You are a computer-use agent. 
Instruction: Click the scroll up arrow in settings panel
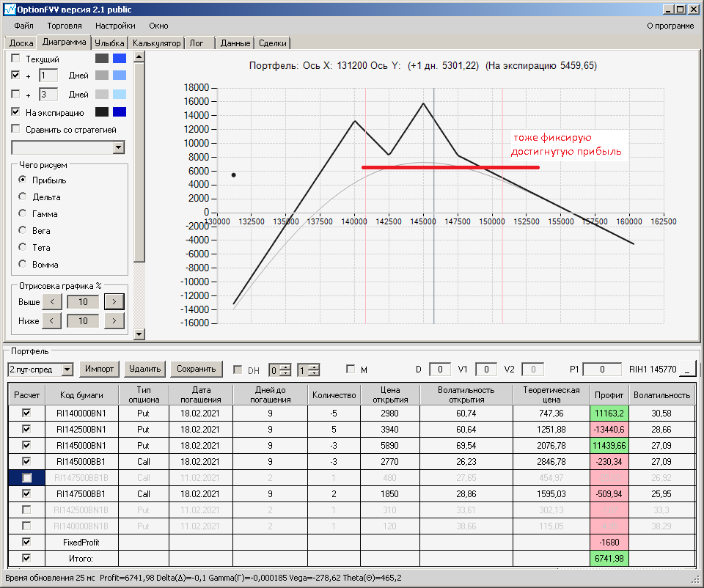click(x=139, y=56)
